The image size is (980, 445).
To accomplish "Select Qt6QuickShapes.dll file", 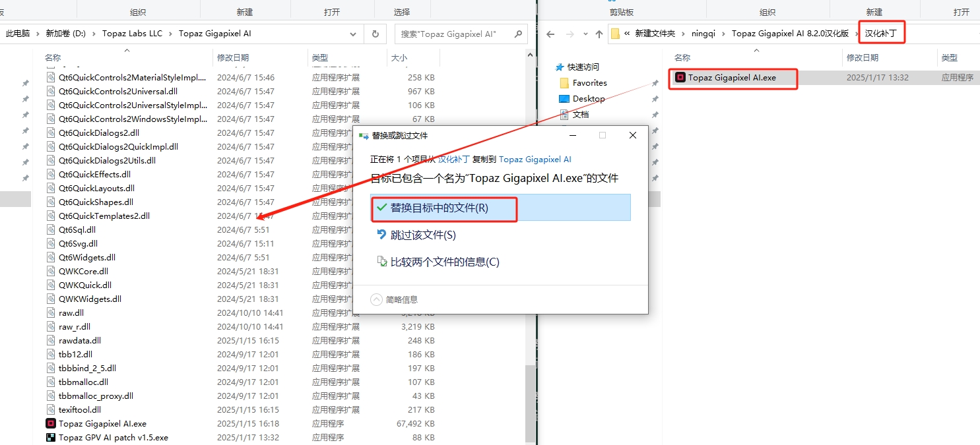I will pyautogui.click(x=96, y=202).
